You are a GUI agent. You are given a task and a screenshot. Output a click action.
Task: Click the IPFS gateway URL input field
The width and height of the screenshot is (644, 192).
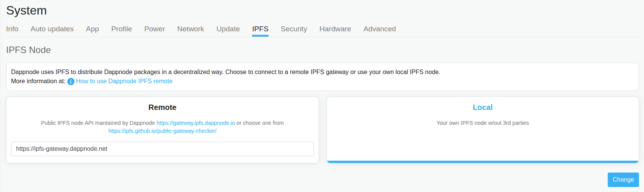[x=162, y=149]
